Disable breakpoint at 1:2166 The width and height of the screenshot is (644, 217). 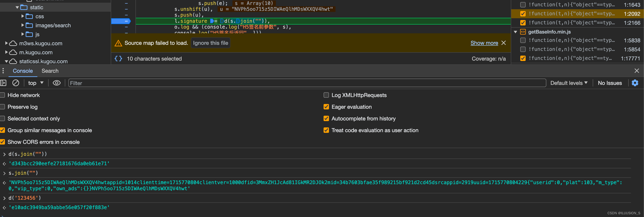tap(523, 23)
